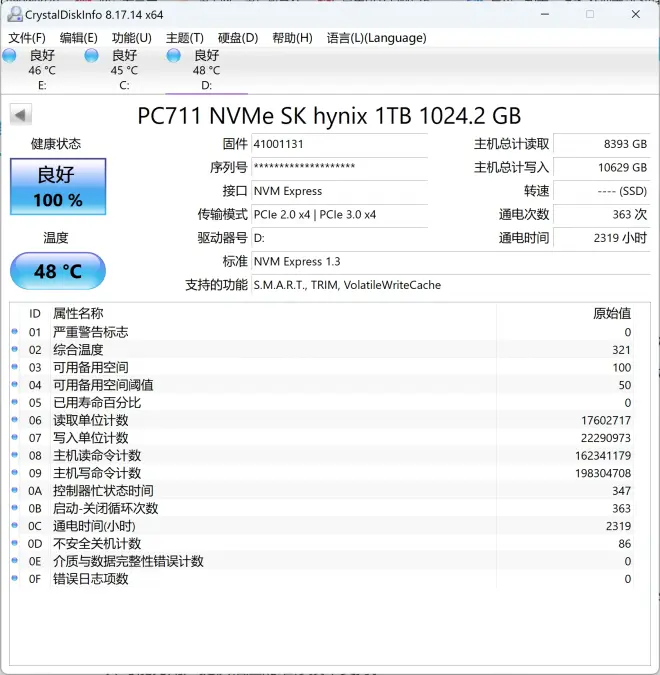This screenshot has width=660, height=675.
Task: Click status dot for attribute 0F 错误日志项数
Action: coord(15,579)
